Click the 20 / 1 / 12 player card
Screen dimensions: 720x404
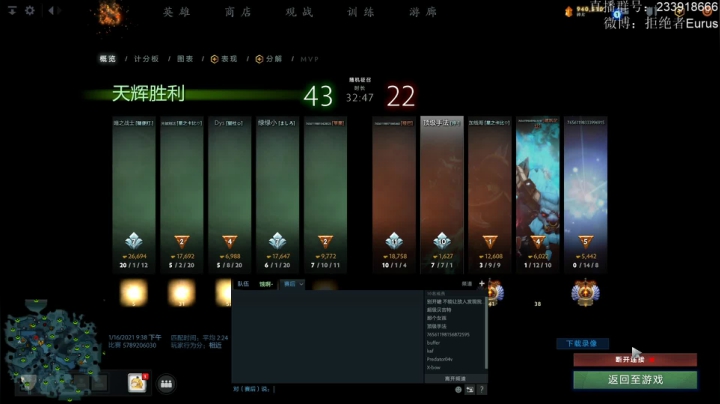tap(134, 195)
